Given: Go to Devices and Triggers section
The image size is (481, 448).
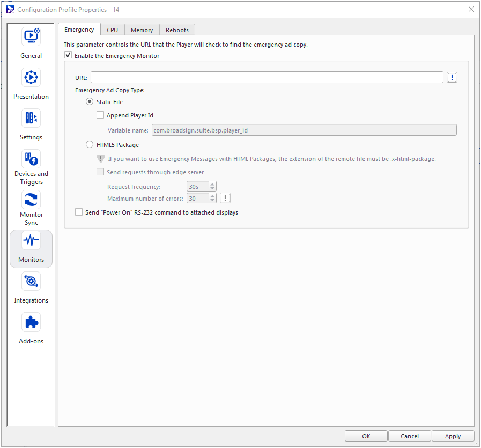Looking at the screenshot, I should point(31,159).
